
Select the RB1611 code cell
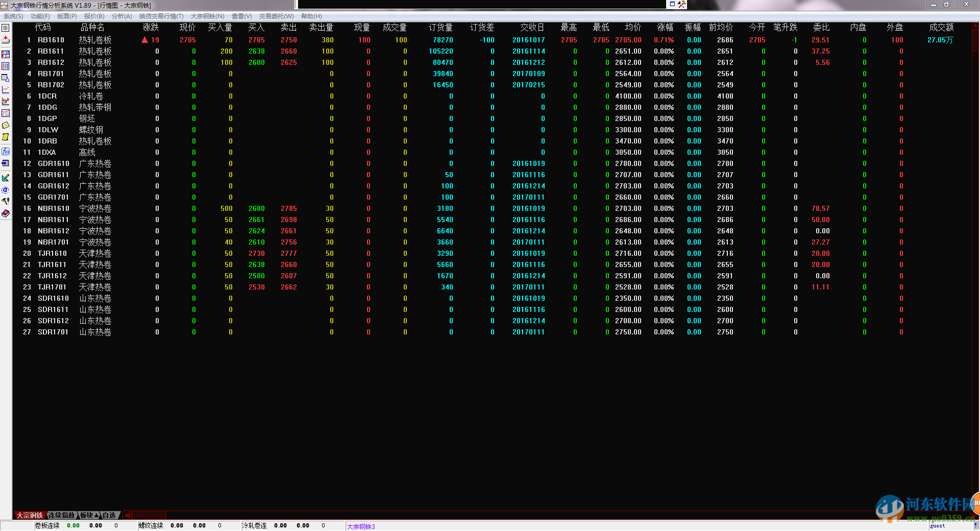pos(51,51)
